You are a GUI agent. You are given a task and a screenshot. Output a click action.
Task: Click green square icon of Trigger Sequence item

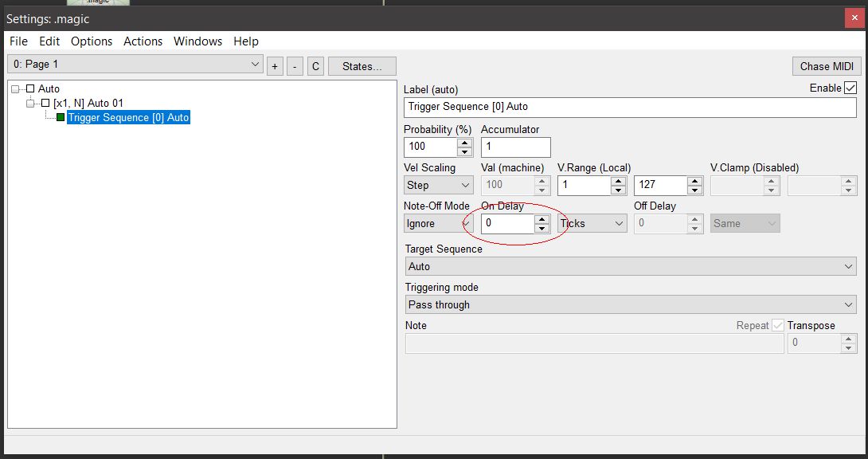[x=61, y=118]
